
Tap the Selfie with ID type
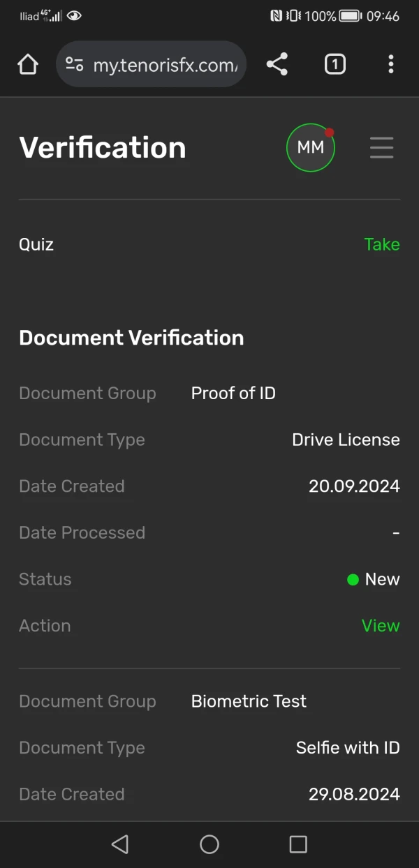pyautogui.click(x=348, y=748)
